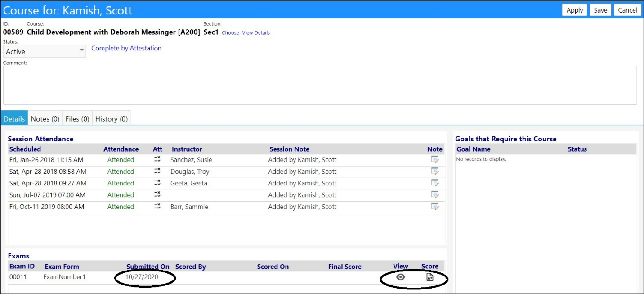Click Final Score column header
644x294 pixels.
(x=345, y=267)
